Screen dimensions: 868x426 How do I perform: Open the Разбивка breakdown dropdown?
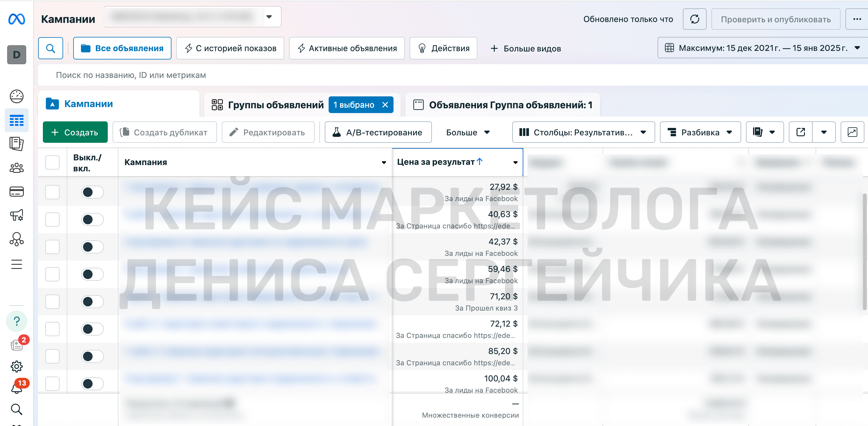coord(700,132)
